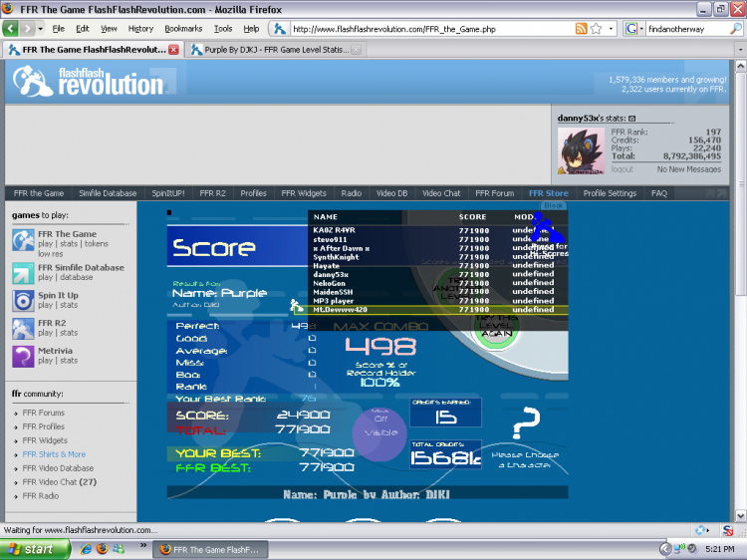747x560 pixels.
Task: Close the FFR The Game tab
Action: [174, 49]
